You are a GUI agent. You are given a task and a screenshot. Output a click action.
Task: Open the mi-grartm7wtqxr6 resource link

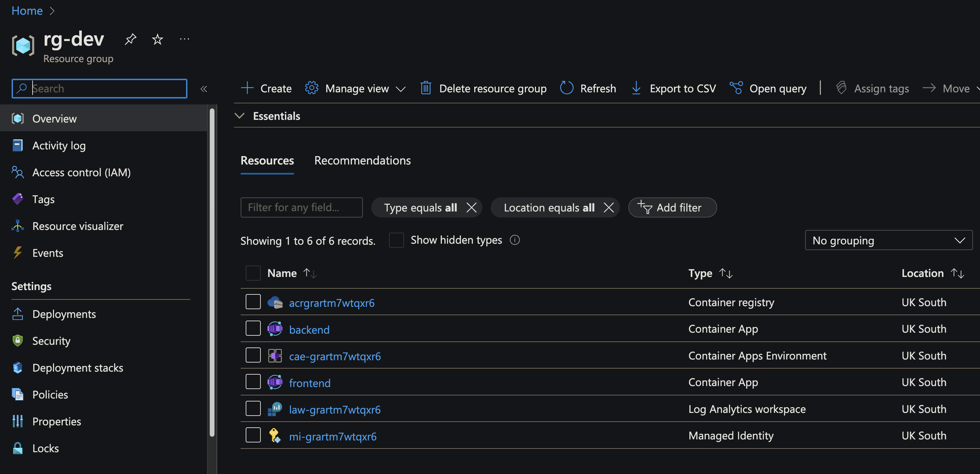pyautogui.click(x=333, y=436)
